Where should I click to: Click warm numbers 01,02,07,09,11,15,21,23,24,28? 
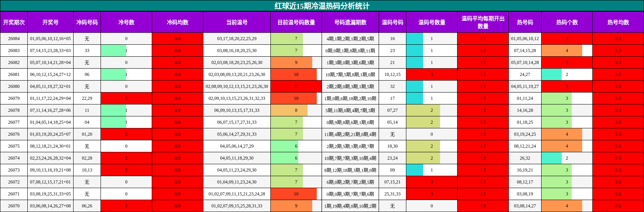(237, 194)
